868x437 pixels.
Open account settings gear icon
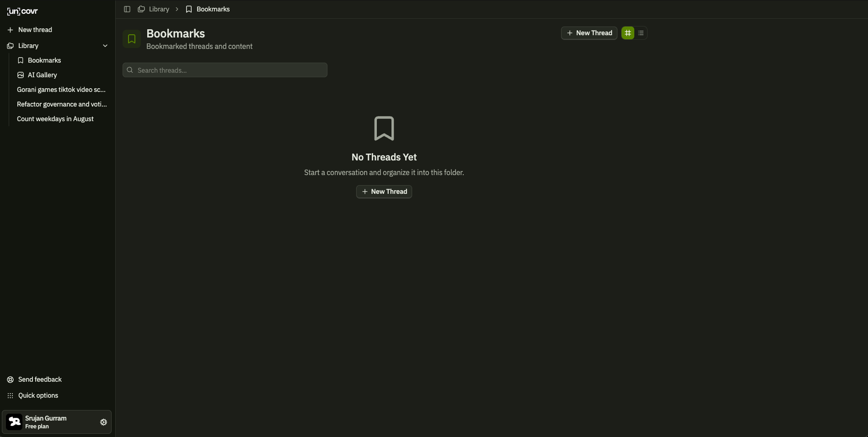point(103,422)
